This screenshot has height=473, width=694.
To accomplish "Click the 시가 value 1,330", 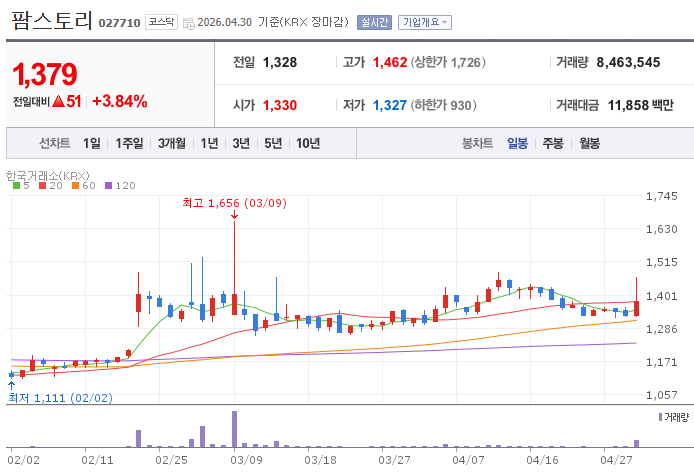I will pyautogui.click(x=280, y=105).
